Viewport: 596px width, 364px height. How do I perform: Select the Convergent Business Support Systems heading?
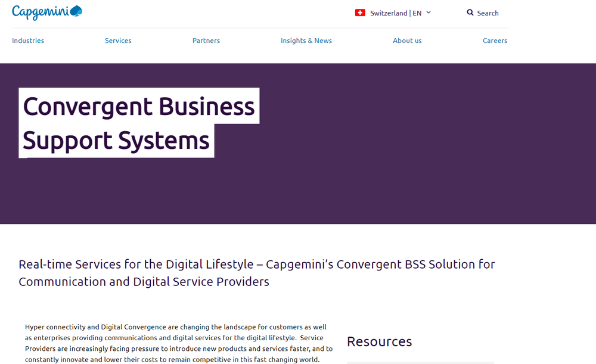pos(139,123)
